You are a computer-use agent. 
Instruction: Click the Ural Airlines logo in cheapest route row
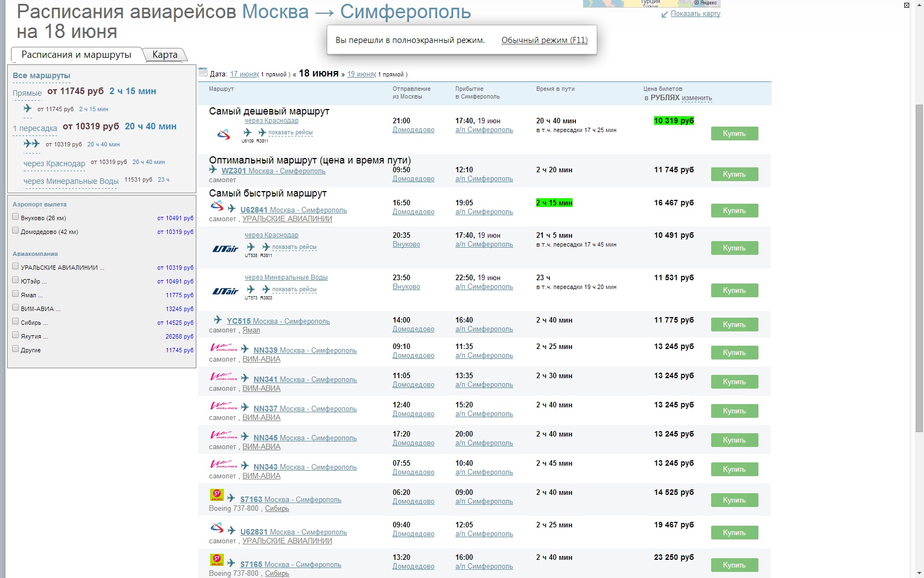click(x=223, y=134)
